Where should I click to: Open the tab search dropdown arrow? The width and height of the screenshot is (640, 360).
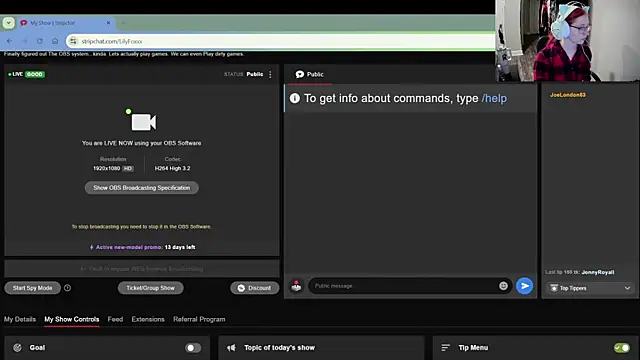9,23
